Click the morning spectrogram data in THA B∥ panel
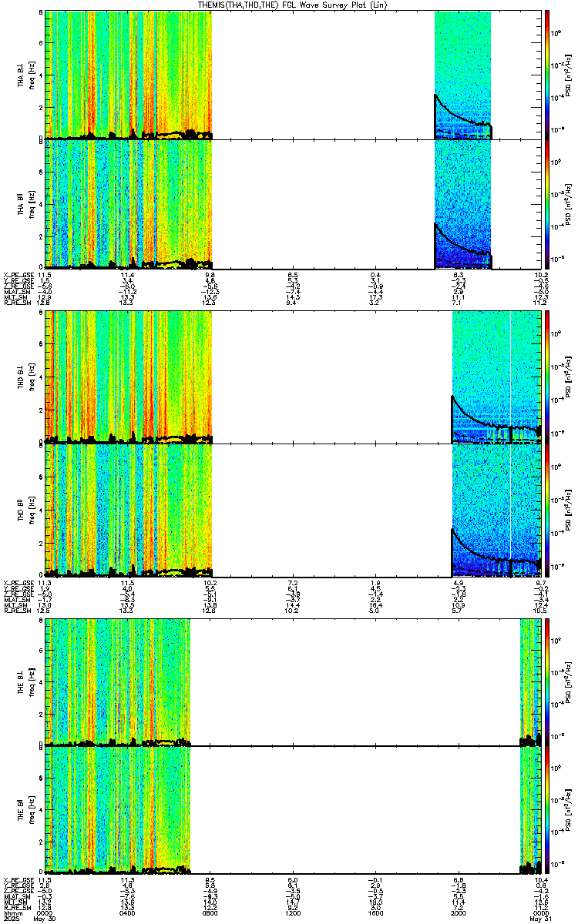 129,204
